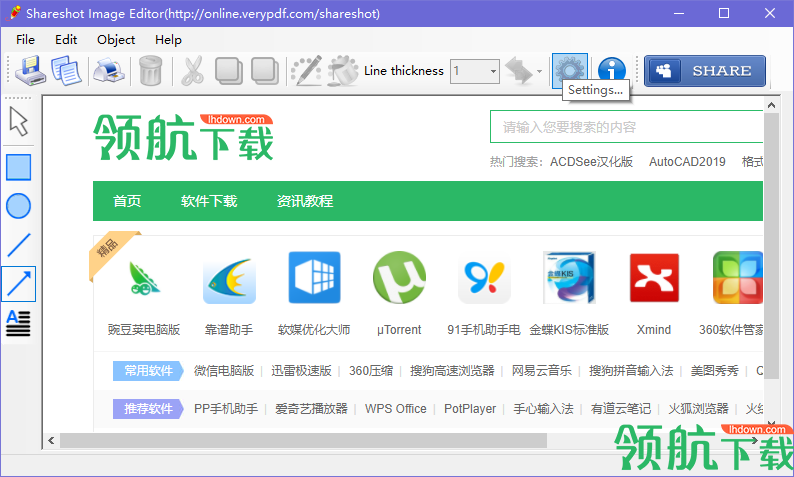
Task: Click the arrow style icon
Action: click(x=518, y=71)
